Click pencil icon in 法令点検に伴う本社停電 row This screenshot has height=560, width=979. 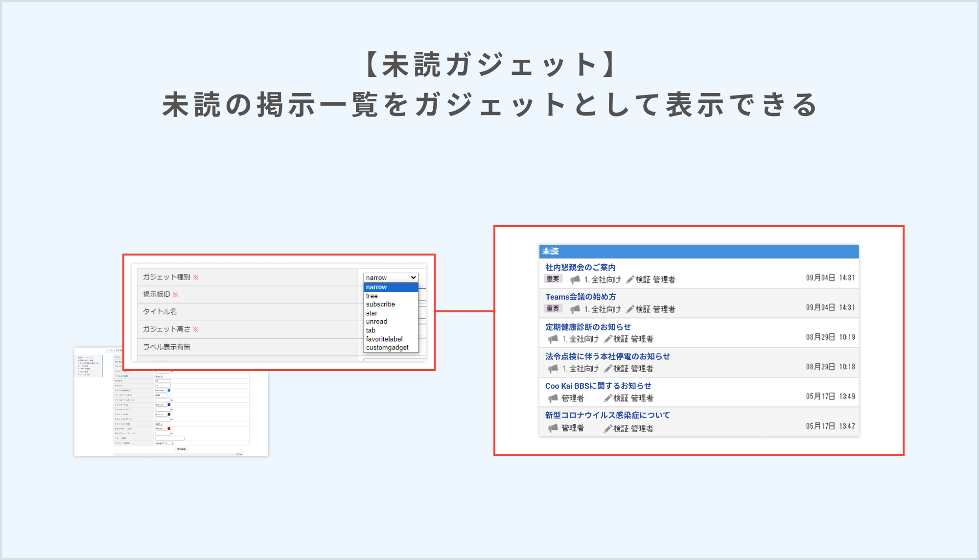point(608,369)
